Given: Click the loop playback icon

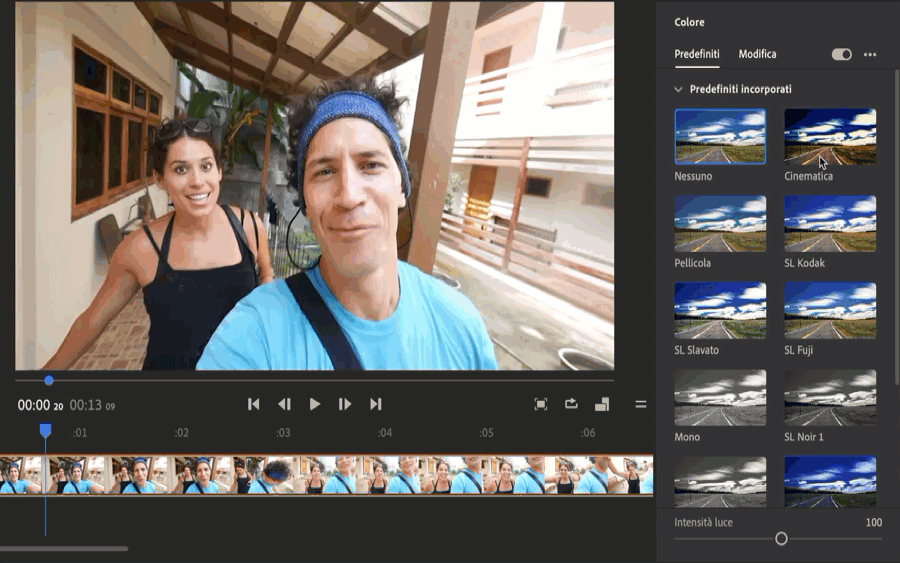Looking at the screenshot, I should [571, 404].
